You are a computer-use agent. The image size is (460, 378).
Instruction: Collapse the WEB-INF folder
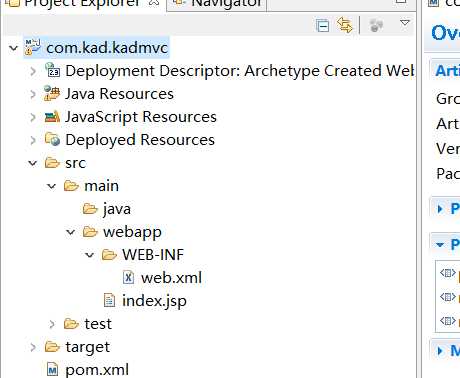pos(89,255)
